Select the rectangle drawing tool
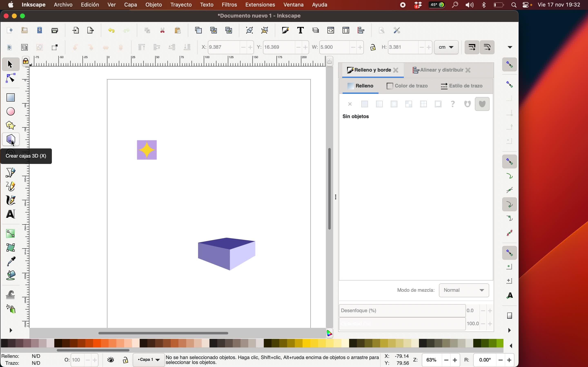588x367 pixels. [x=10, y=98]
